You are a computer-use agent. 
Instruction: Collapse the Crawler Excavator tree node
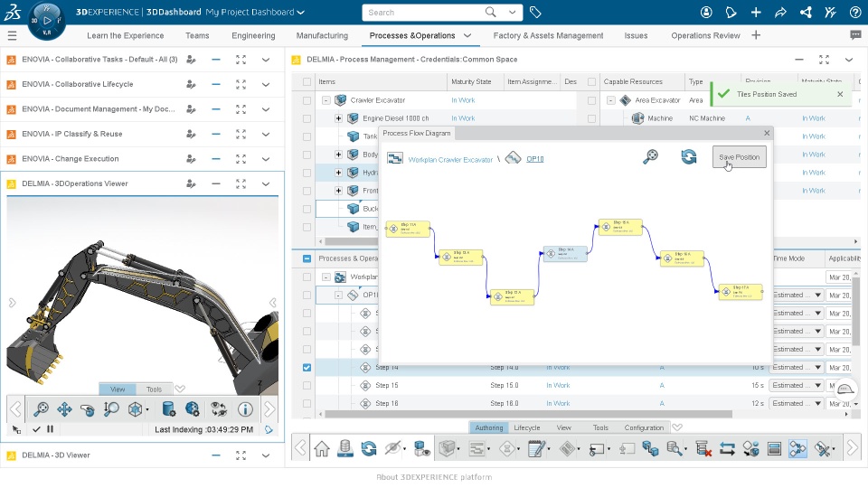click(326, 100)
